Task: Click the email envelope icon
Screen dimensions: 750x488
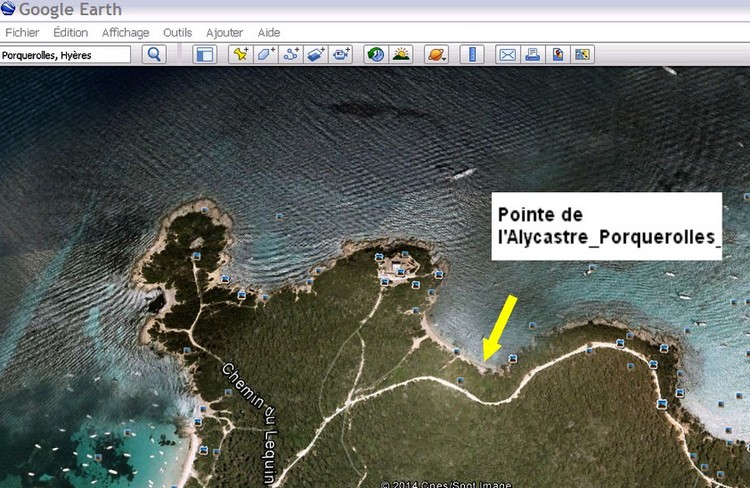Action: (507, 55)
